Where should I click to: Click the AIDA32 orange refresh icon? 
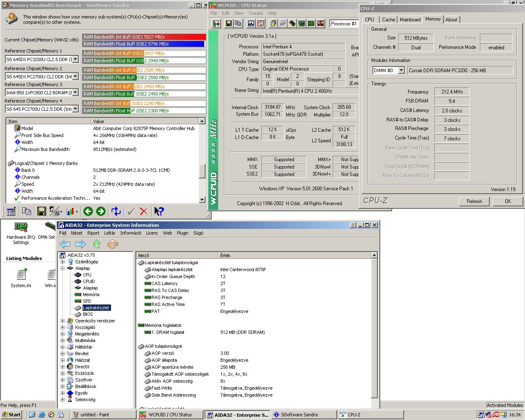pyautogui.click(x=112, y=244)
